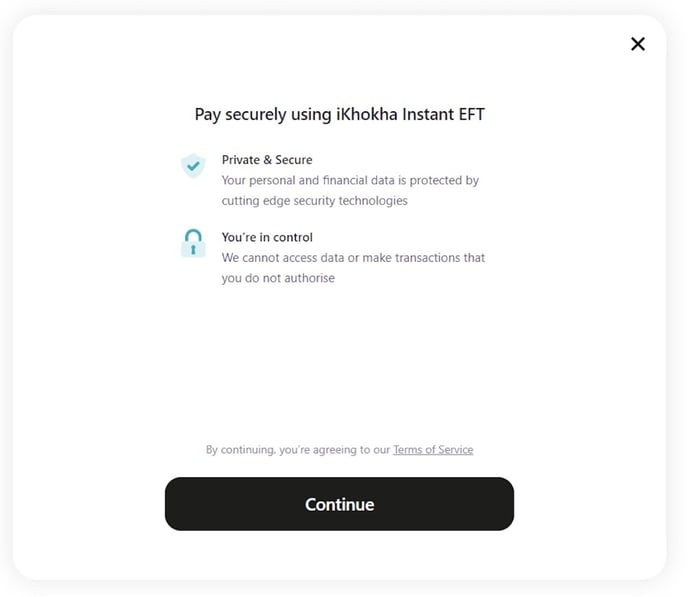Select the 'Private & Secure' label

(267, 160)
